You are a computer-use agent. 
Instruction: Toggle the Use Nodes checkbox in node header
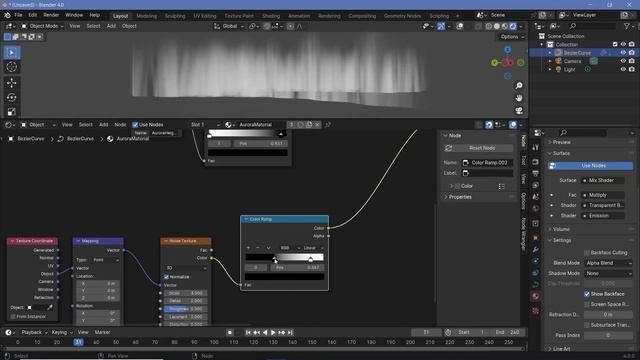coord(135,124)
